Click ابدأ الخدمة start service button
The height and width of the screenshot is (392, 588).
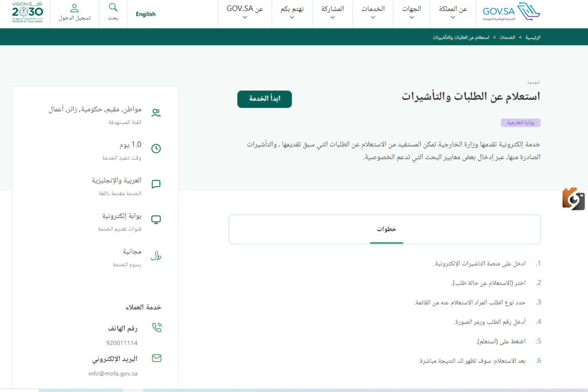tap(264, 99)
